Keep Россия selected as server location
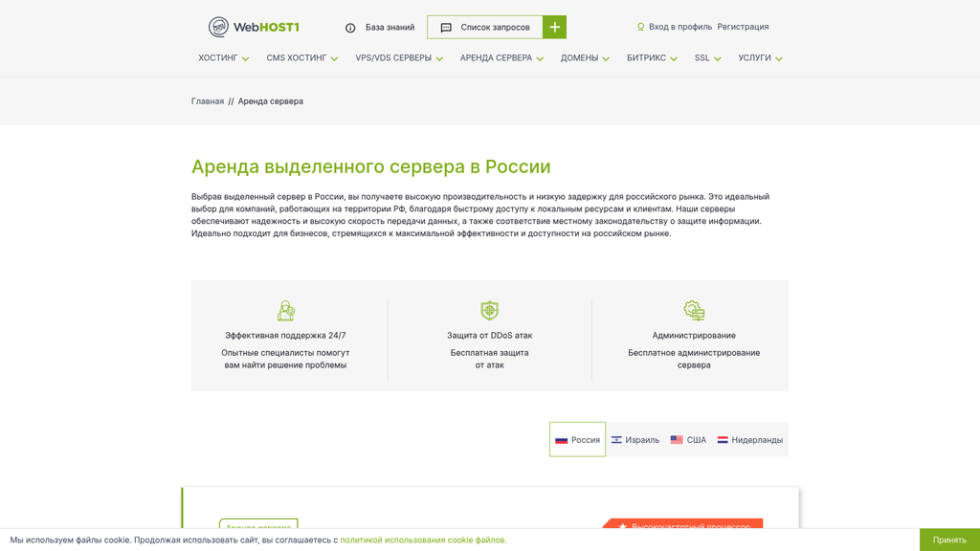Image resolution: width=980 pixels, height=551 pixels. [x=577, y=439]
